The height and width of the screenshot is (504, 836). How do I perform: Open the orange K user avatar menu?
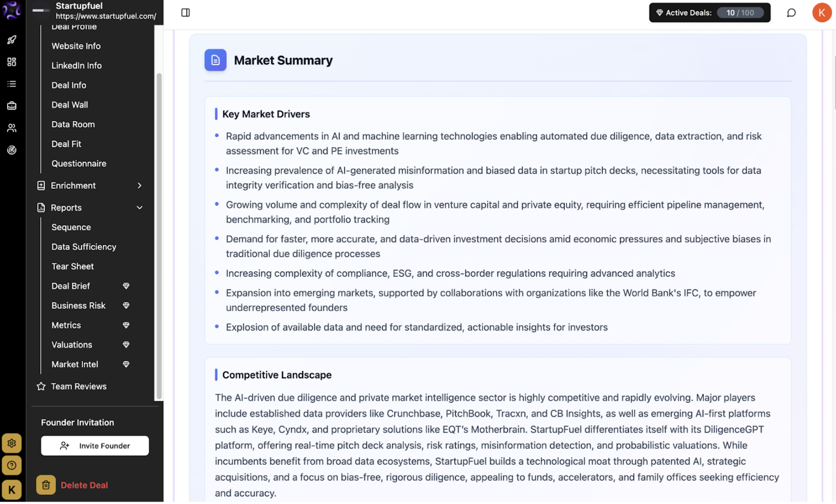tap(821, 12)
